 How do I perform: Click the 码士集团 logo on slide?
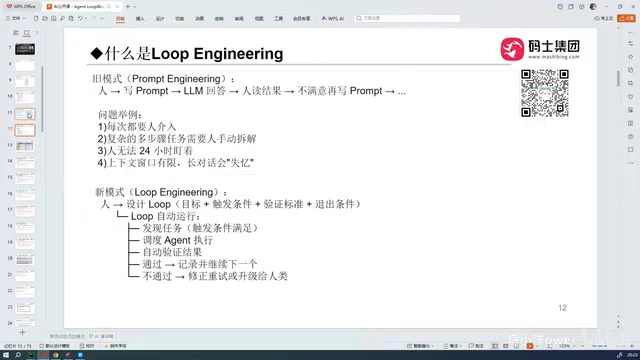click(540, 49)
